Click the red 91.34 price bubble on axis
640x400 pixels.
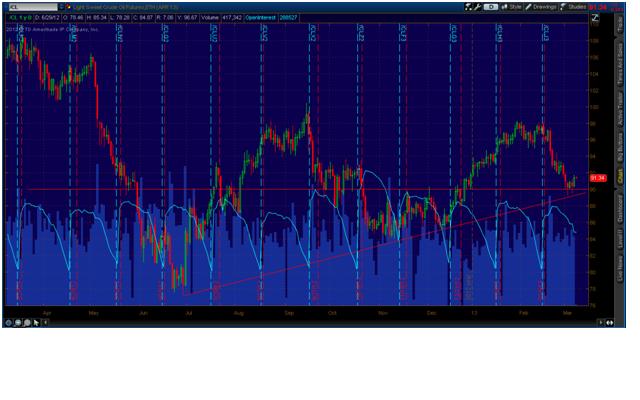click(x=598, y=178)
